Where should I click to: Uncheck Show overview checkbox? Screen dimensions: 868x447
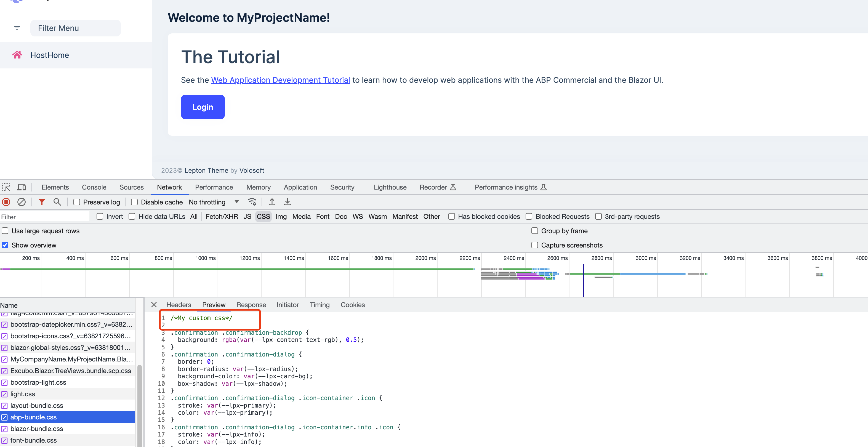tap(5, 245)
